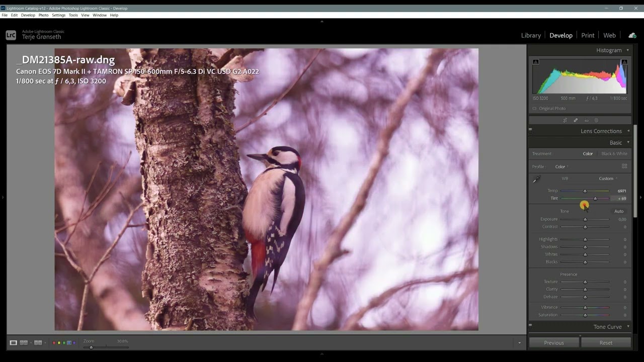Click the top panel collapse arrow
This screenshot has width=644, height=362.
tap(322, 22)
